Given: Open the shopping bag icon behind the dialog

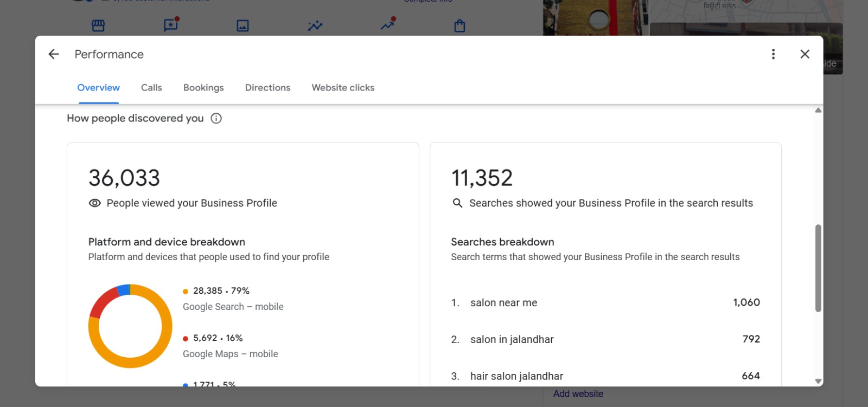Looking at the screenshot, I should pyautogui.click(x=459, y=25).
